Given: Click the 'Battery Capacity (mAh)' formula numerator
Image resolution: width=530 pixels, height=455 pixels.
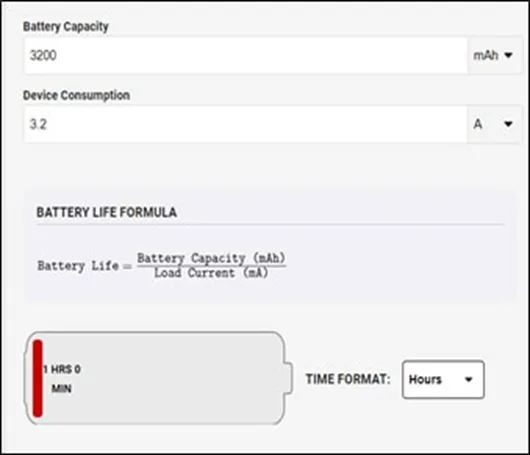Looking at the screenshot, I should click(x=211, y=258).
